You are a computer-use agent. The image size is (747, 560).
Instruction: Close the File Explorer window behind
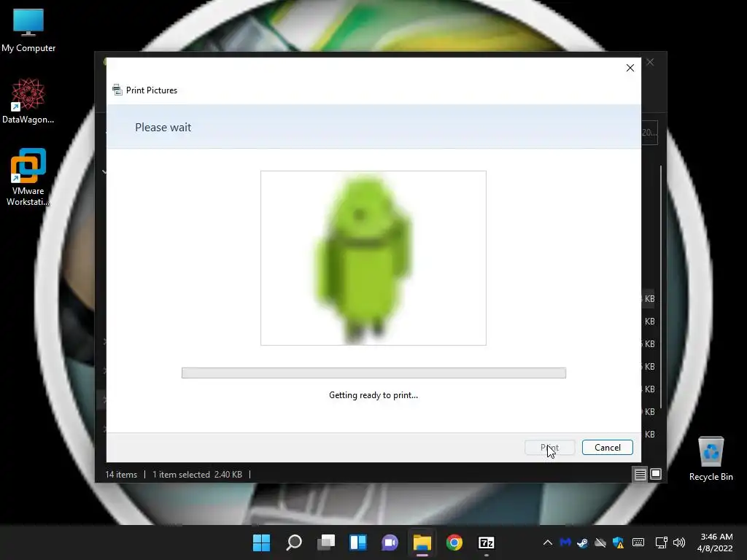click(650, 63)
